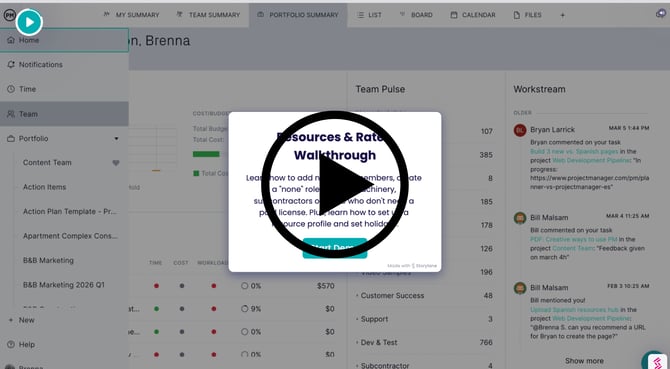Click the Notifications bell icon
This screenshot has width=670, height=369.
pyautogui.click(x=11, y=64)
